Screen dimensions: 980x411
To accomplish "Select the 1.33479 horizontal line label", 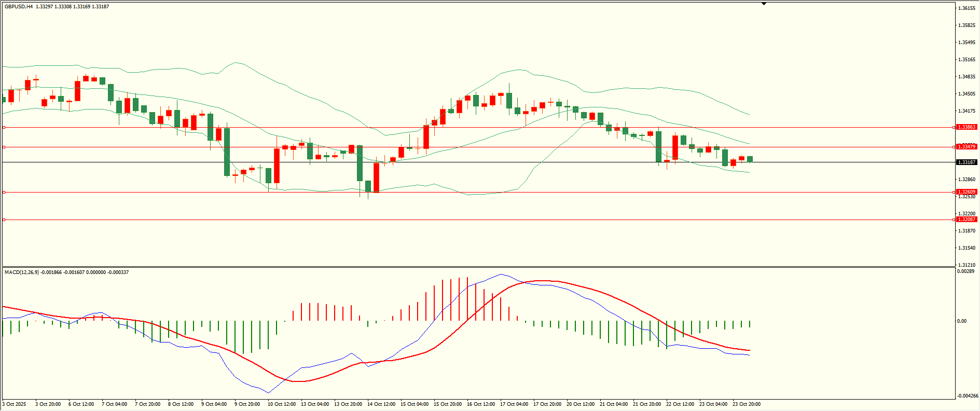I will [x=967, y=147].
